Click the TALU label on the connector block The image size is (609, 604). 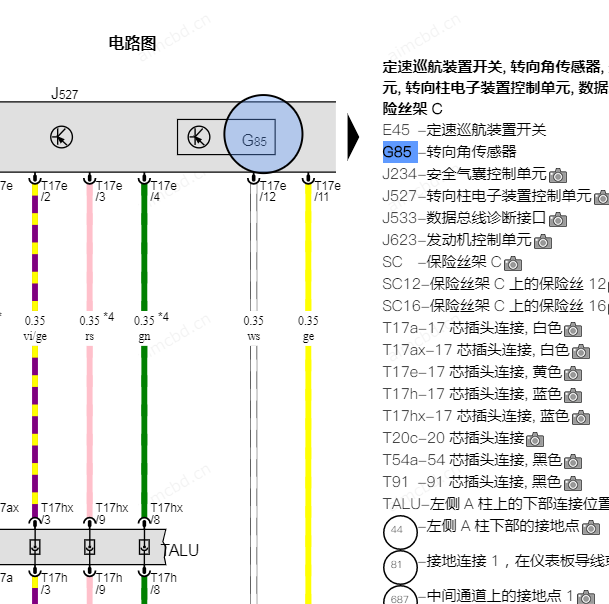(x=181, y=550)
